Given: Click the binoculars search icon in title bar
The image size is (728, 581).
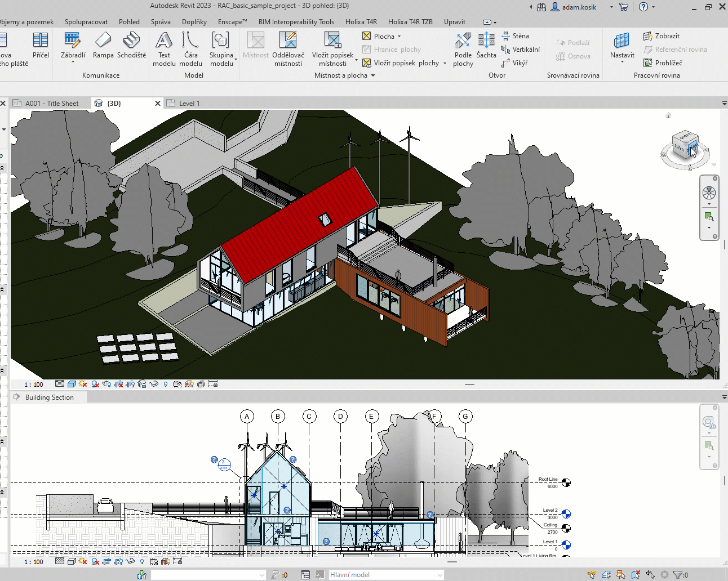Looking at the screenshot, I should coord(541,7).
